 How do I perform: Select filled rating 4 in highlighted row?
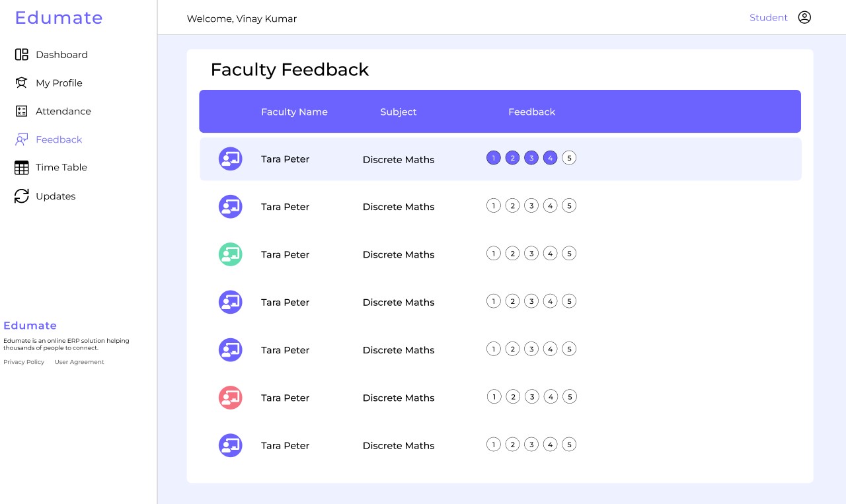[x=551, y=158]
